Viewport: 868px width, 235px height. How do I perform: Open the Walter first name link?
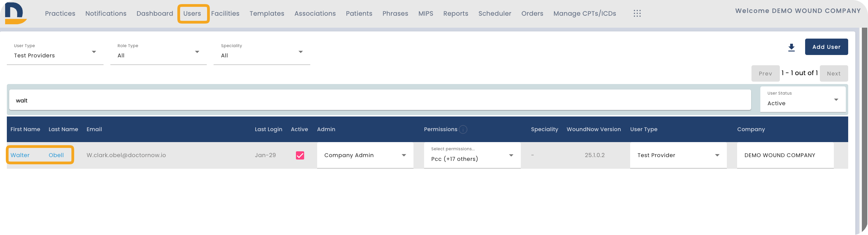[20, 155]
